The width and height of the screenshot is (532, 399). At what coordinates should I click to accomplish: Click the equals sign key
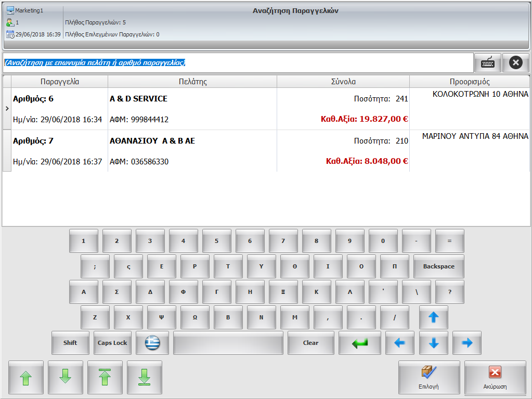[449, 241]
